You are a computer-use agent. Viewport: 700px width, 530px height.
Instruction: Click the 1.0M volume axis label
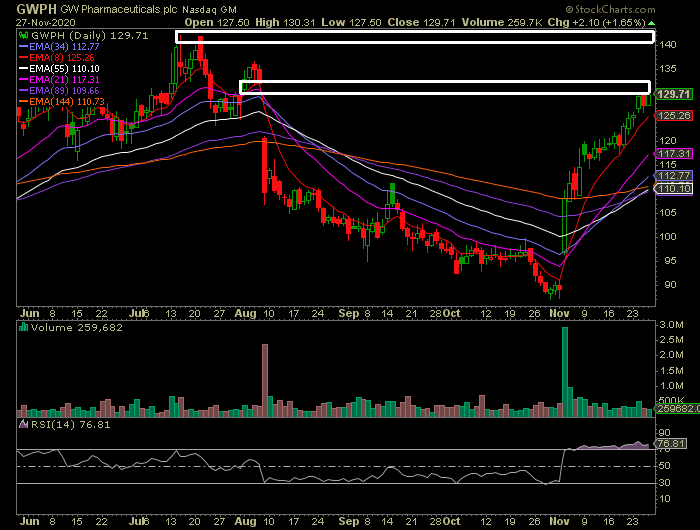pos(671,386)
